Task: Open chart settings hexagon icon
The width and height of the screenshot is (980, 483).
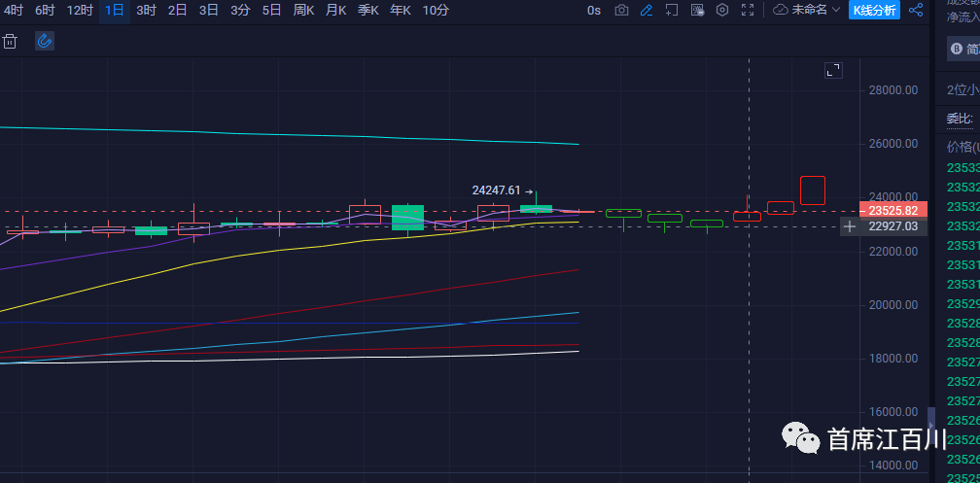Action: point(721,10)
